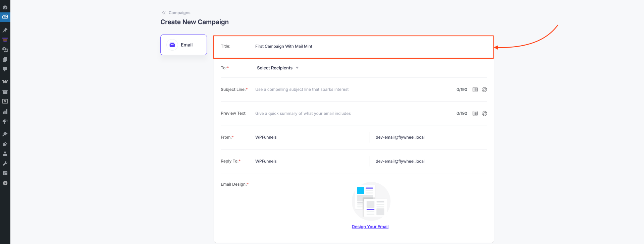The width and height of the screenshot is (644, 244).
Task: Open the Users person icon in sidebar
Action: coord(5,154)
